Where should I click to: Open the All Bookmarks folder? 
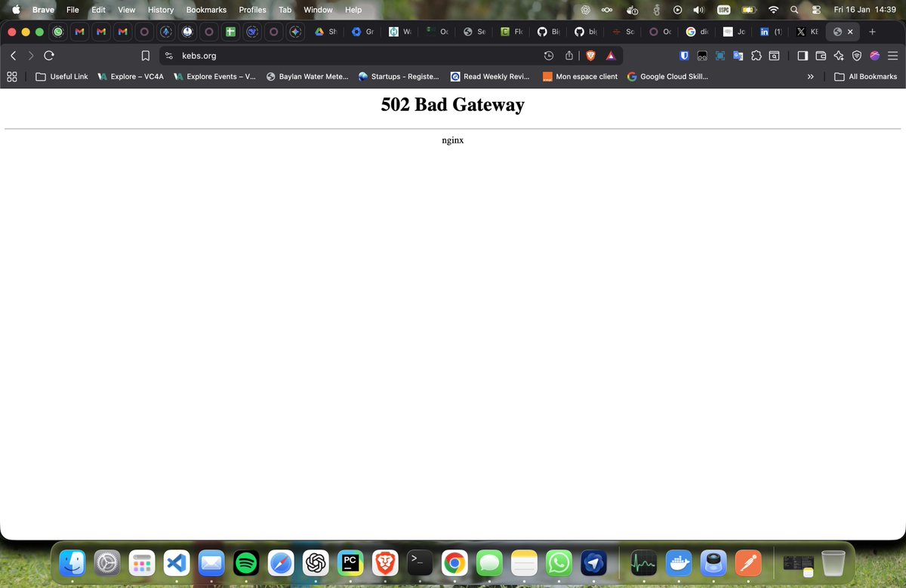click(x=865, y=76)
